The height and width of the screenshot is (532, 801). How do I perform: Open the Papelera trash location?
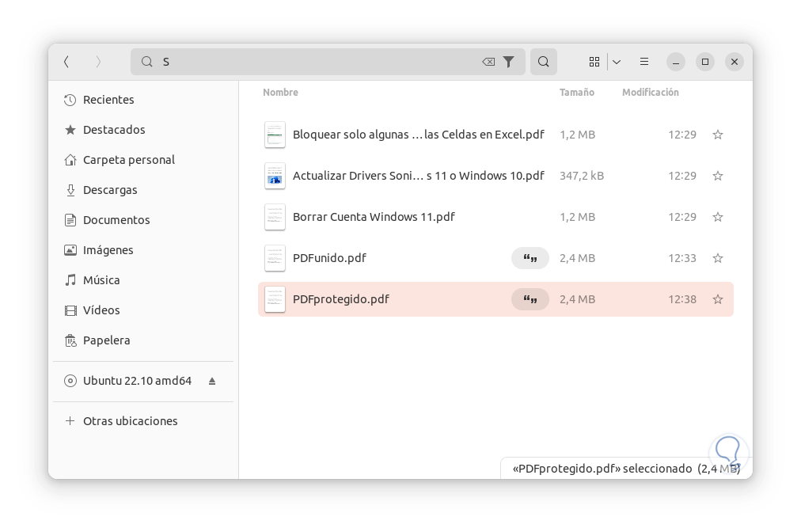click(106, 340)
